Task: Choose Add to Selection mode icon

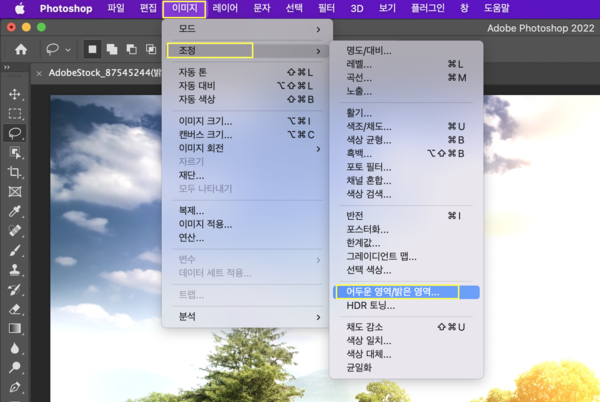Action: click(112, 49)
